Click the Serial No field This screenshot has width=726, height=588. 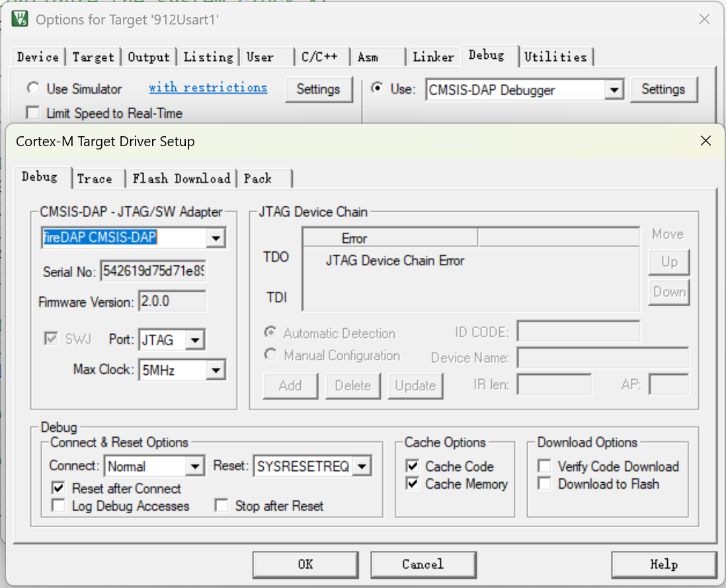point(153,271)
